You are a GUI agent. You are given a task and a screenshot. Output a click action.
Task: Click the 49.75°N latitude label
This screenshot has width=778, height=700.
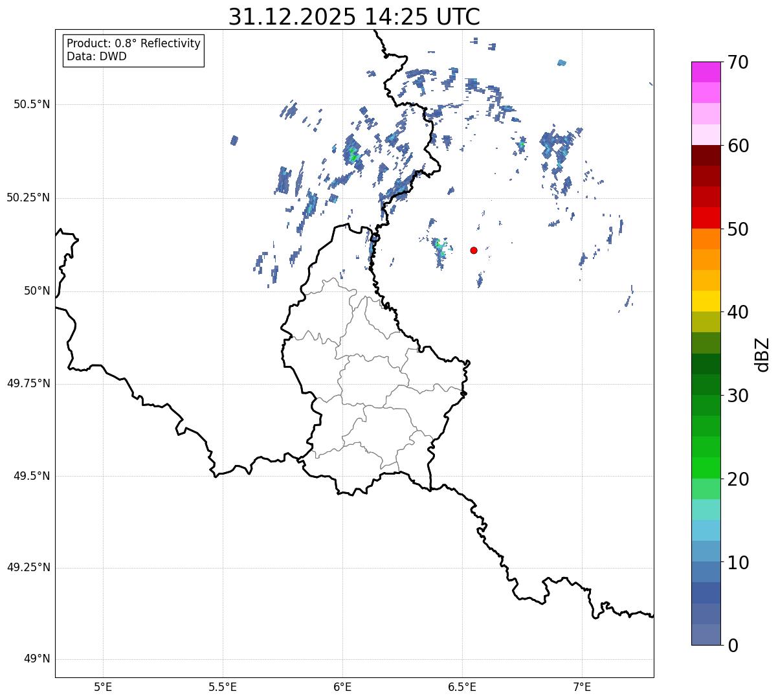click(x=28, y=383)
